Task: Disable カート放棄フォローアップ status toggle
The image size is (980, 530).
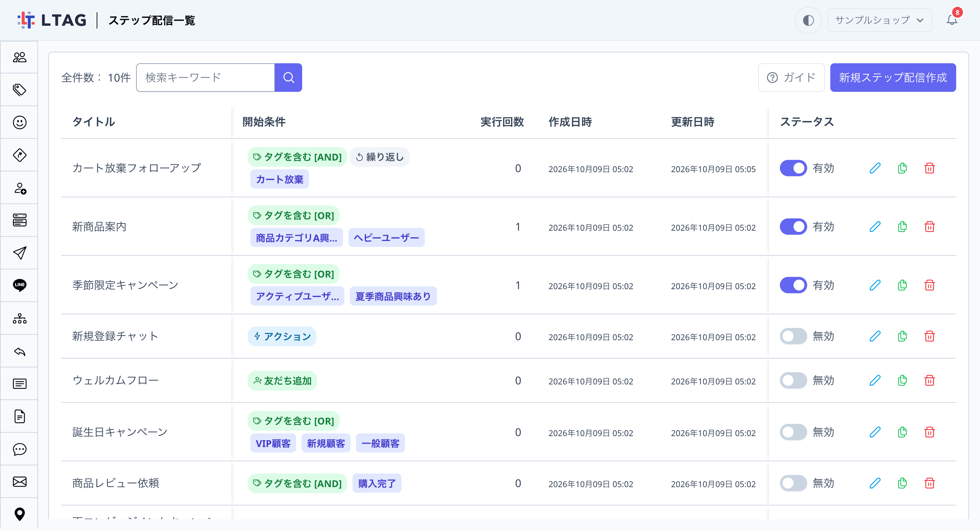Action: (x=793, y=168)
